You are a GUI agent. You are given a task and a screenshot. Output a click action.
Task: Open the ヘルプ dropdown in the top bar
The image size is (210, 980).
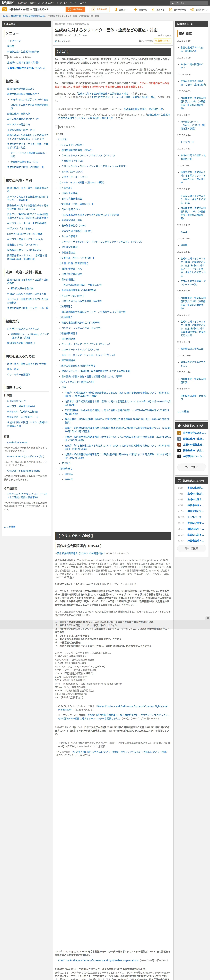pos(82,3)
